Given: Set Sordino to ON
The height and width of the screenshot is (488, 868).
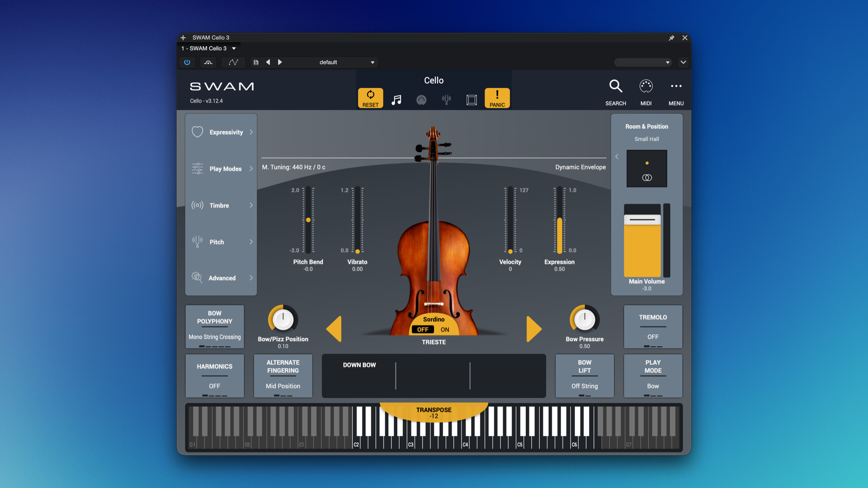Looking at the screenshot, I should [445, 329].
